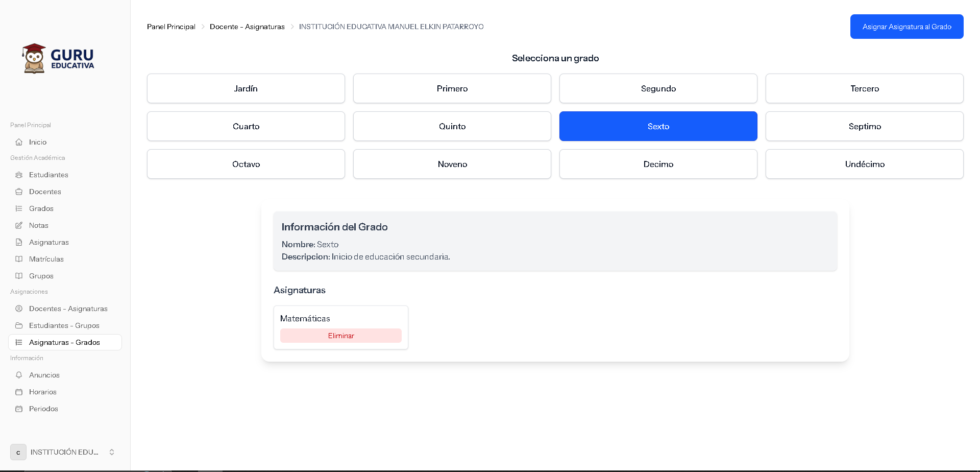Viewport: 980px width, 472px height.
Task: Open the Asignaturas sidebar item
Action: pyautogui.click(x=48, y=242)
